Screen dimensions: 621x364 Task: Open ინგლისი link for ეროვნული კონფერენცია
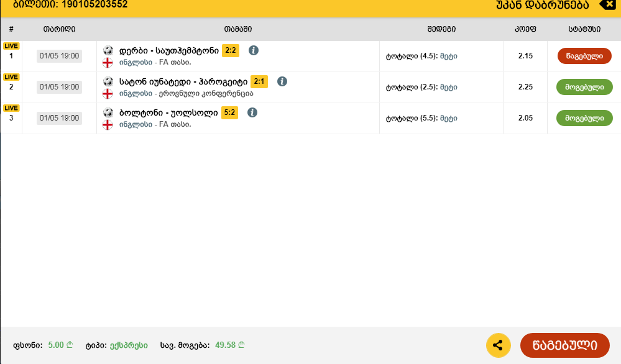coord(136,93)
